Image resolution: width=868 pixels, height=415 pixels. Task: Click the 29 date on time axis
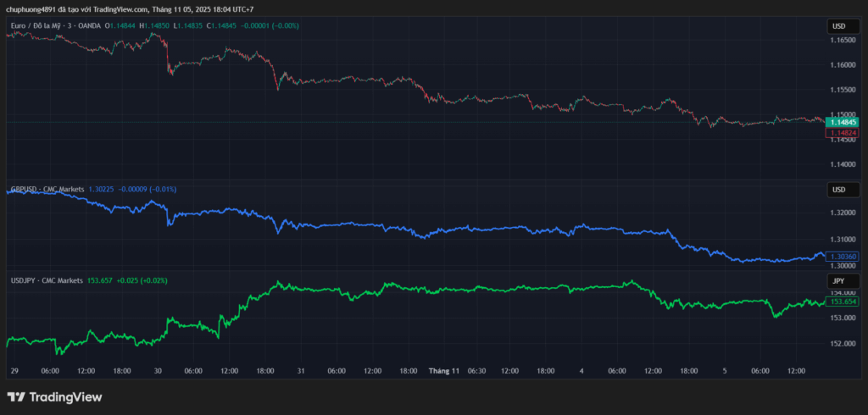pos(14,371)
